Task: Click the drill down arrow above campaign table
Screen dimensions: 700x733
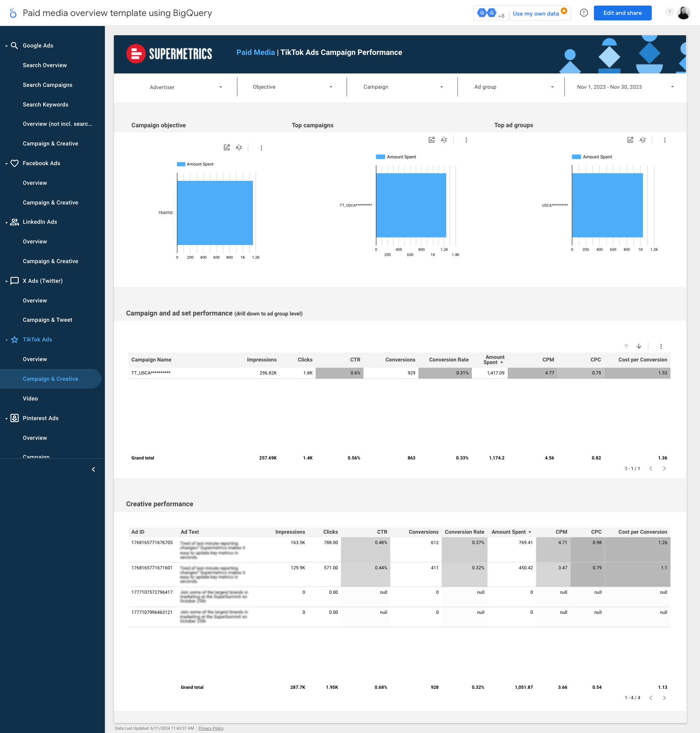Action: [x=639, y=346]
